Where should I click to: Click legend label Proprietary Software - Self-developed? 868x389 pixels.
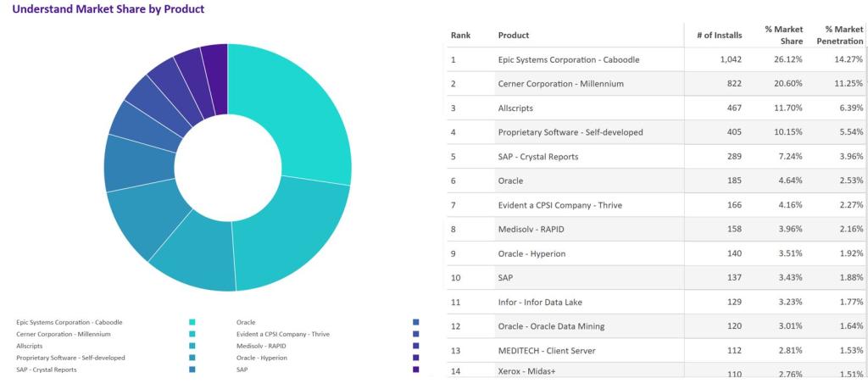(x=70, y=358)
